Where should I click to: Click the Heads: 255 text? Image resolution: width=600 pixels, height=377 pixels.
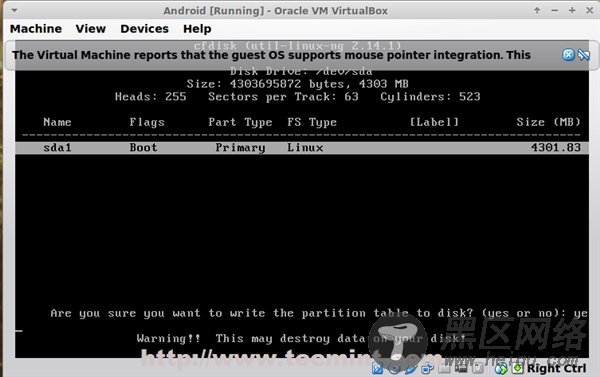pyautogui.click(x=151, y=96)
